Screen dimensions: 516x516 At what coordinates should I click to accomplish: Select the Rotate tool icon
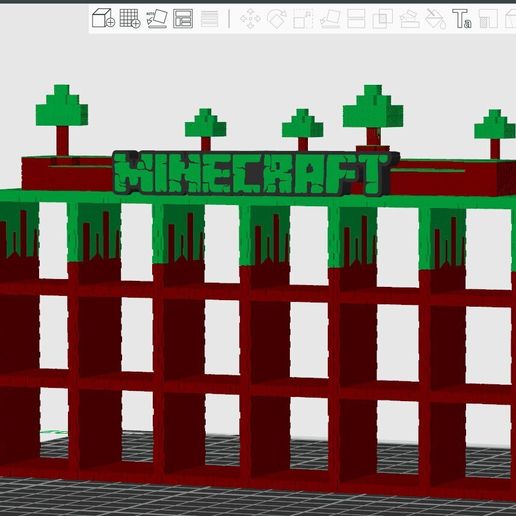277,19
